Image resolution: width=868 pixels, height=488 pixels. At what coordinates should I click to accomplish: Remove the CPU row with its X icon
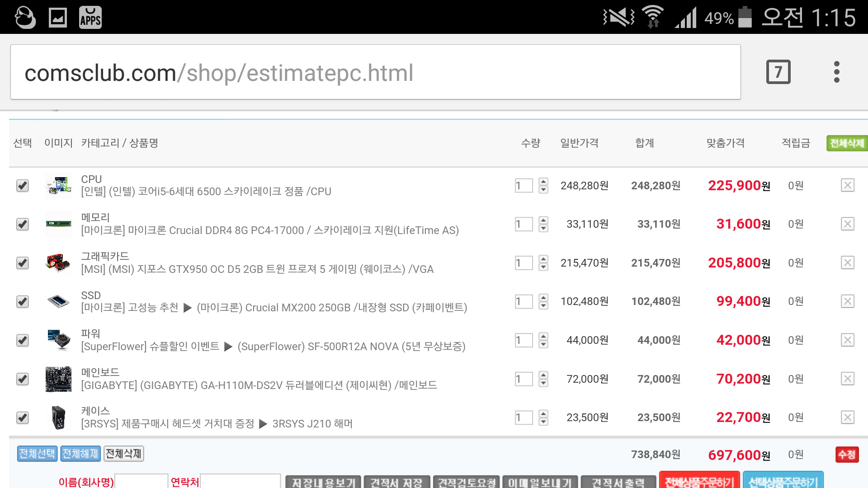[847, 185]
